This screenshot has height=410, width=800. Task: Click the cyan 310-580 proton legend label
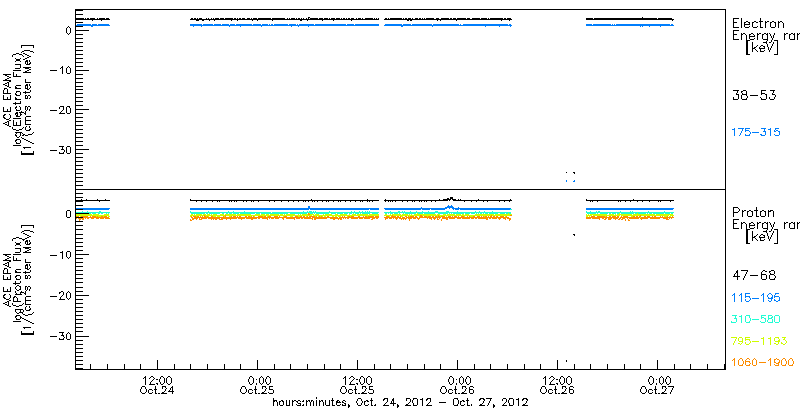pos(756,320)
